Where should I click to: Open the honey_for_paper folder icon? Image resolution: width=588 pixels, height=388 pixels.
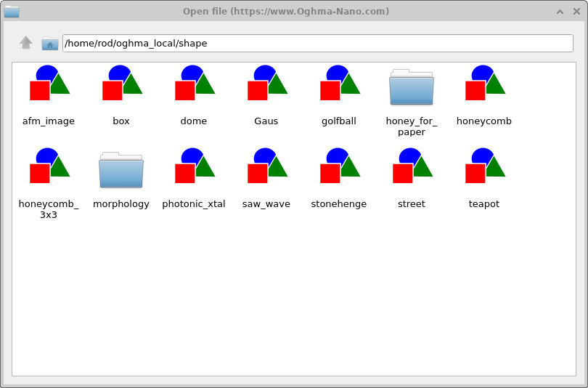pos(412,86)
